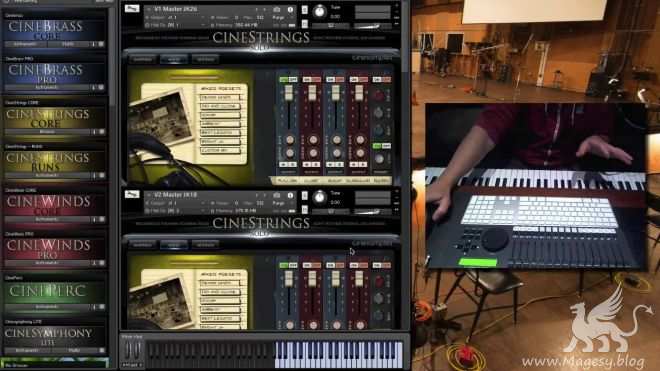The height and width of the screenshot is (371, 660).
Task: Toggle Room mic channel on/off in V1 Master
Action: pos(335,80)
